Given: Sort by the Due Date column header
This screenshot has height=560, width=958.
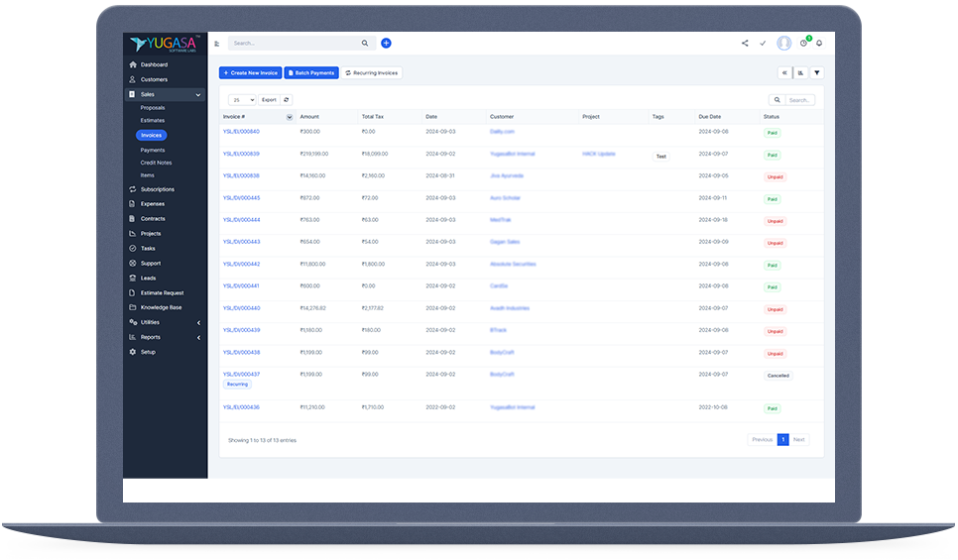Looking at the screenshot, I should pos(710,117).
